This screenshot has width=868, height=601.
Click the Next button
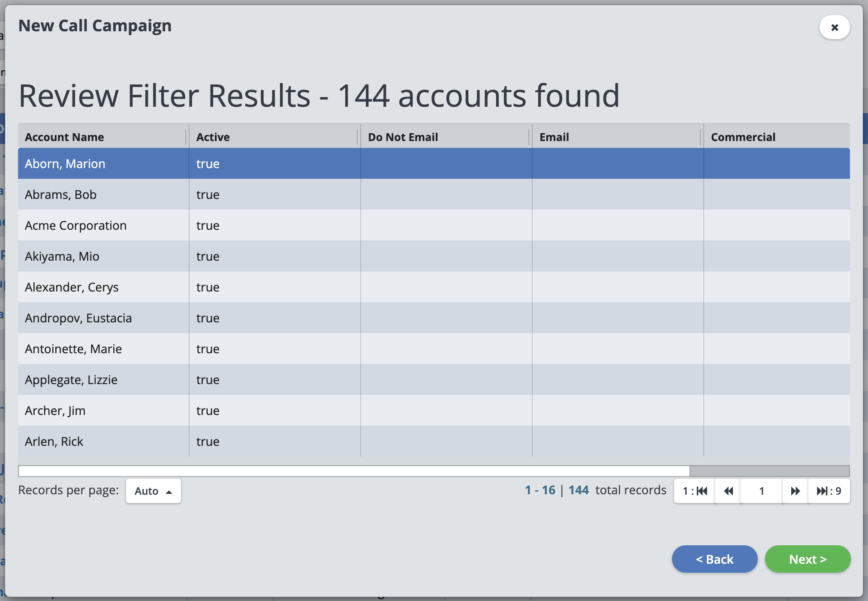[807, 559]
